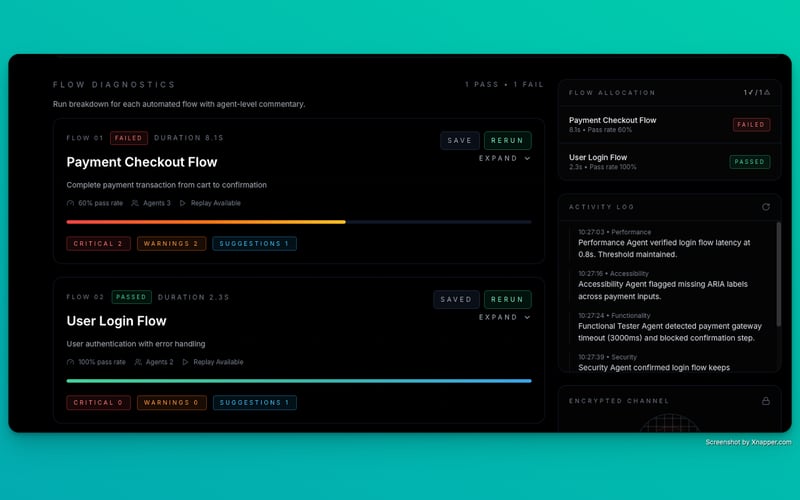Select Payment Checkout Flow in Flow Allocation

click(669, 125)
